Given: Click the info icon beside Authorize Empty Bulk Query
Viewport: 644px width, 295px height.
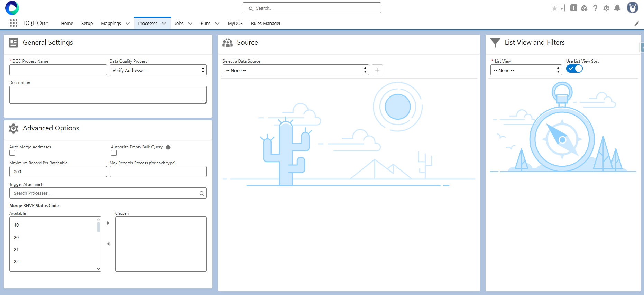Looking at the screenshot, I should (x=168, y=147).
